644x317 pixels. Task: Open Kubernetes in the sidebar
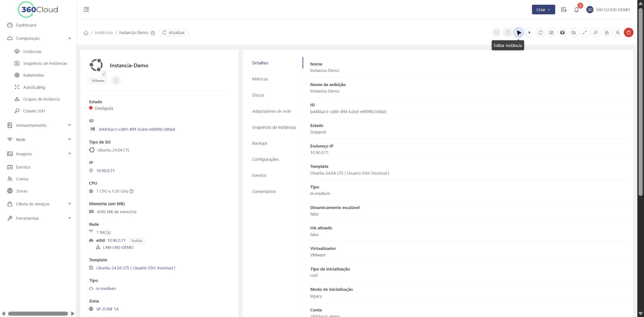click(33, 75)
